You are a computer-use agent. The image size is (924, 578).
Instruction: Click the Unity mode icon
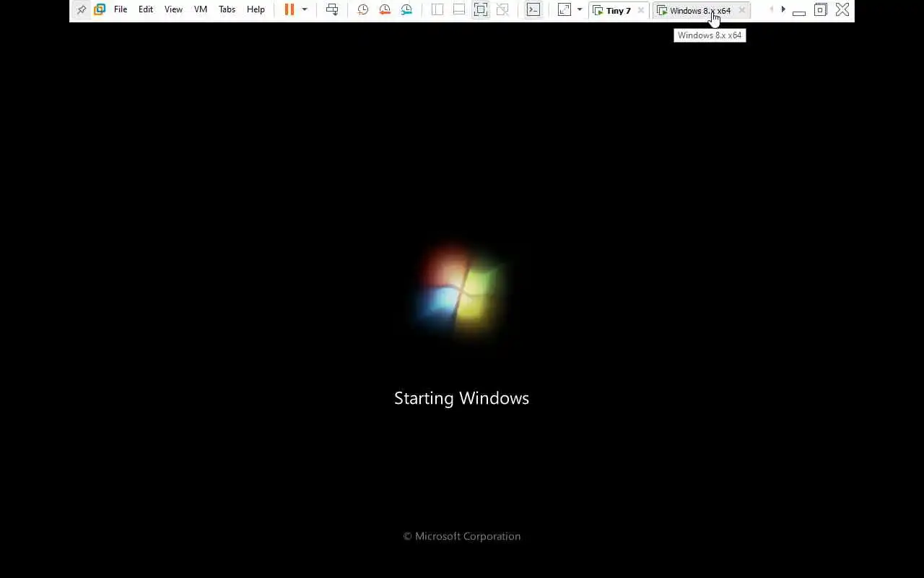click(x=503, y=10)
